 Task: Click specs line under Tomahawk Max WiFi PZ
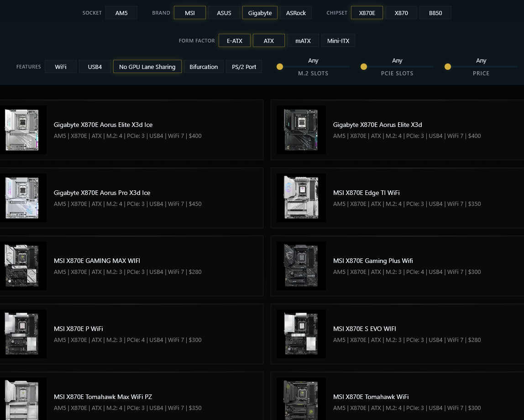click(x=128, y=408)
